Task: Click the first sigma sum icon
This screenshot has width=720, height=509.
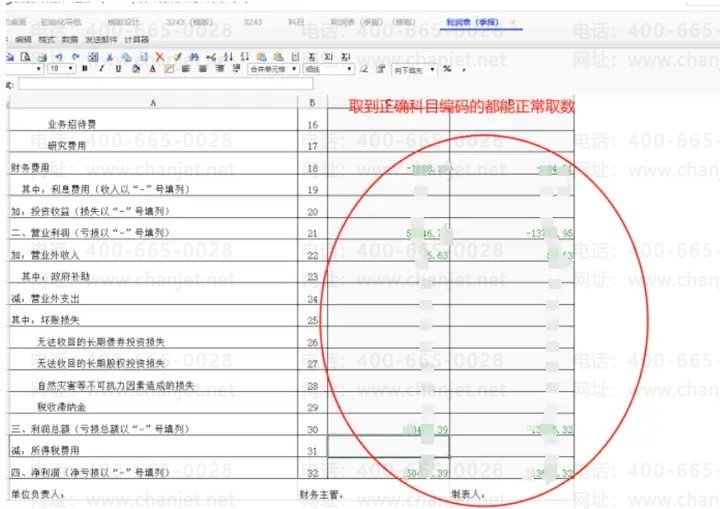Action: point(312,57)
